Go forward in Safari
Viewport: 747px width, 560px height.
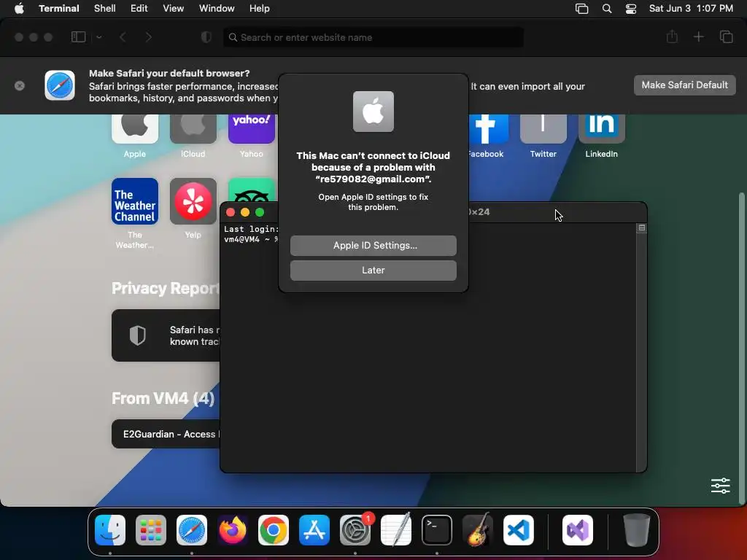tap(148, 37)
